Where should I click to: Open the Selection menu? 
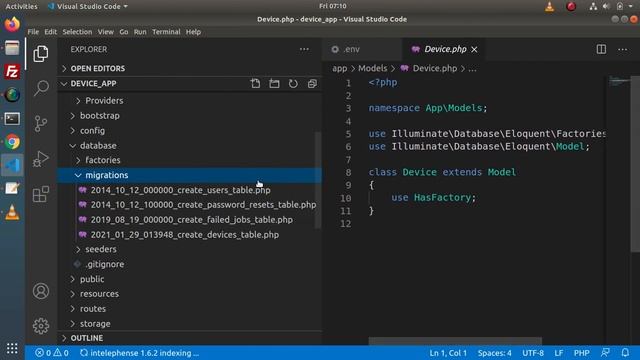[x=77, y=32]
